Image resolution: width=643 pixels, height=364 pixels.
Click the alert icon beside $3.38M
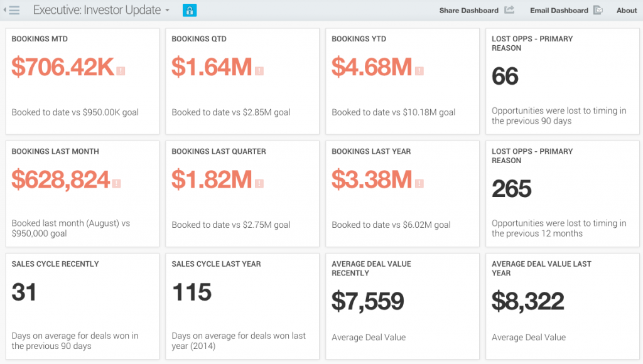click(419, 183)
